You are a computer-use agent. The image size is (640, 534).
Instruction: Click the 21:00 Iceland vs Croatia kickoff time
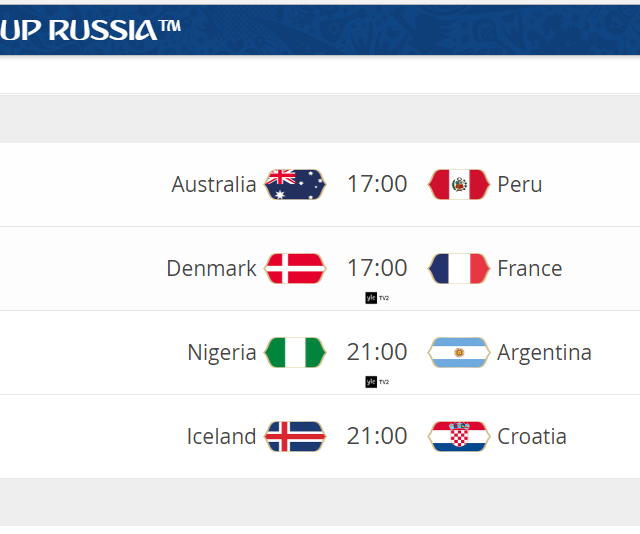[x=377, y=436]
